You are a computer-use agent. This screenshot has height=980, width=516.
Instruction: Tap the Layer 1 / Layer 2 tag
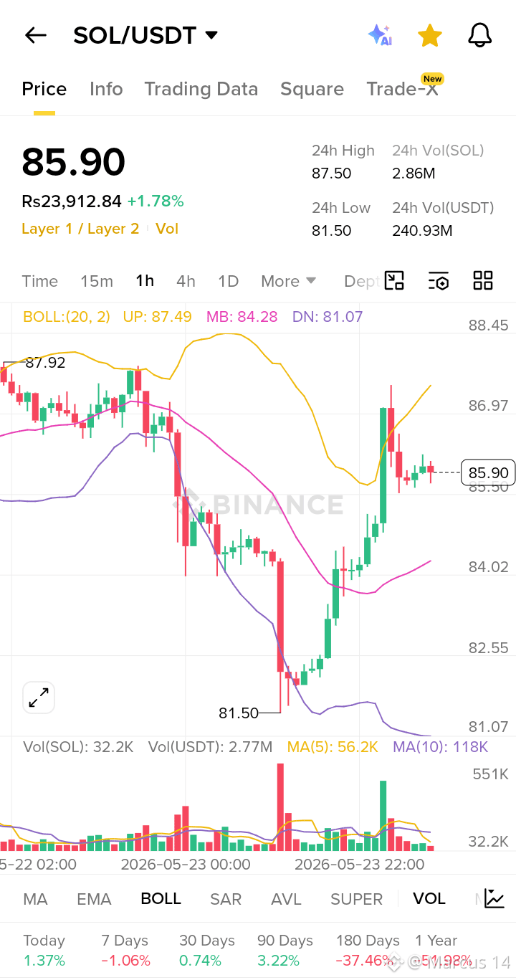pyautogui.click(x=80, y=229)
